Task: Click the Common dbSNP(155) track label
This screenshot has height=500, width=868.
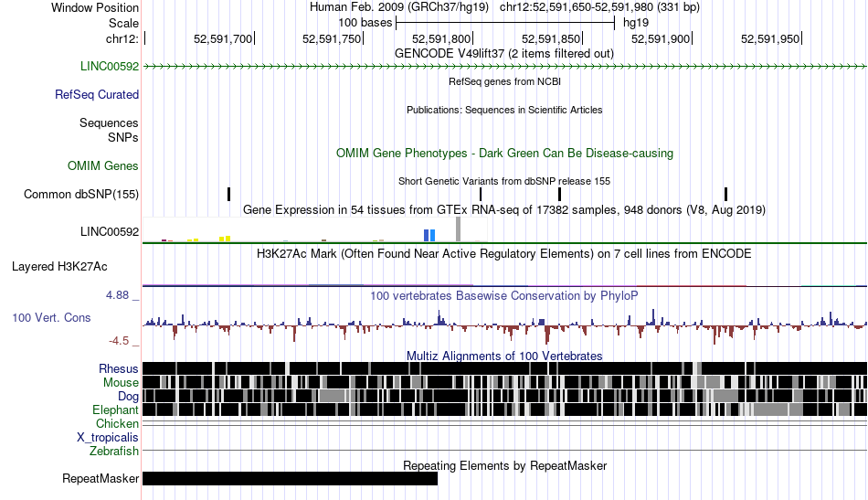Action: tap(81, 195)
